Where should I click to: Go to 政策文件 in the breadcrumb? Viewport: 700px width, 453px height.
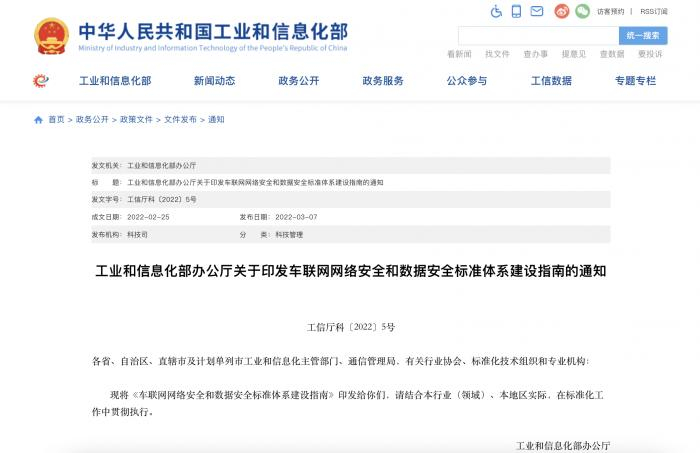click(x=136, y=120)
